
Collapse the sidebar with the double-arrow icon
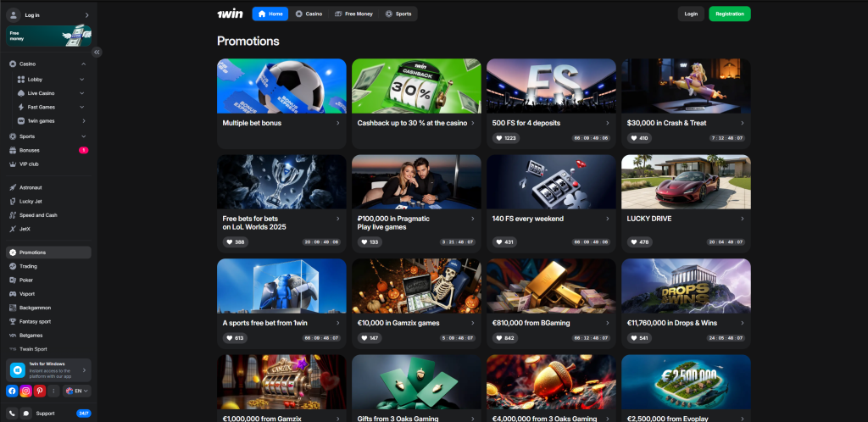[x=97, y=52]
